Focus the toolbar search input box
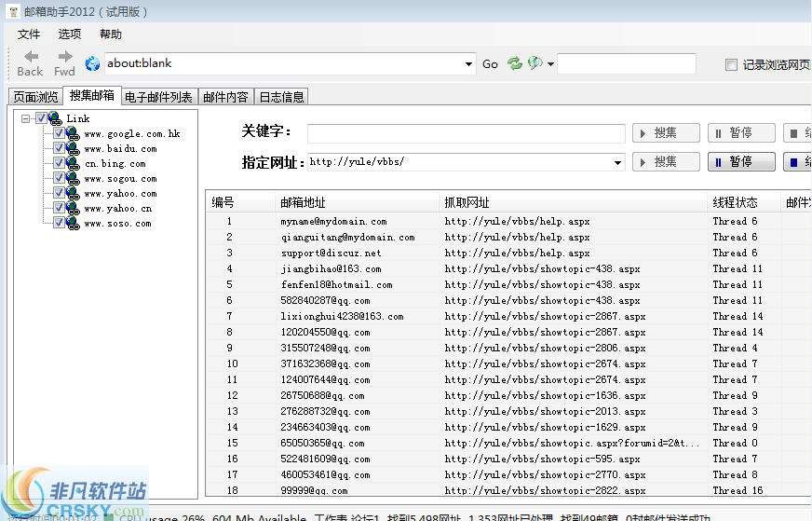Screen dimensions: 812x521 (x=627, y=63)
